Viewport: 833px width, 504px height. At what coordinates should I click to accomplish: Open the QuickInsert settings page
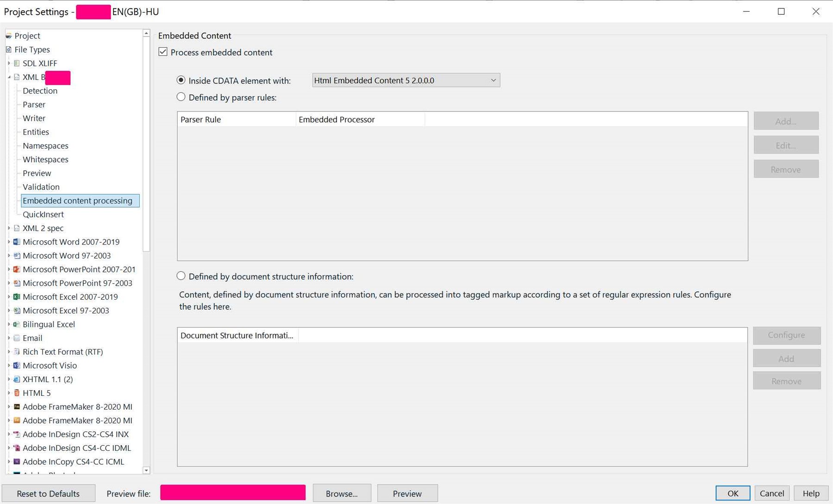[x=43, y=214]
